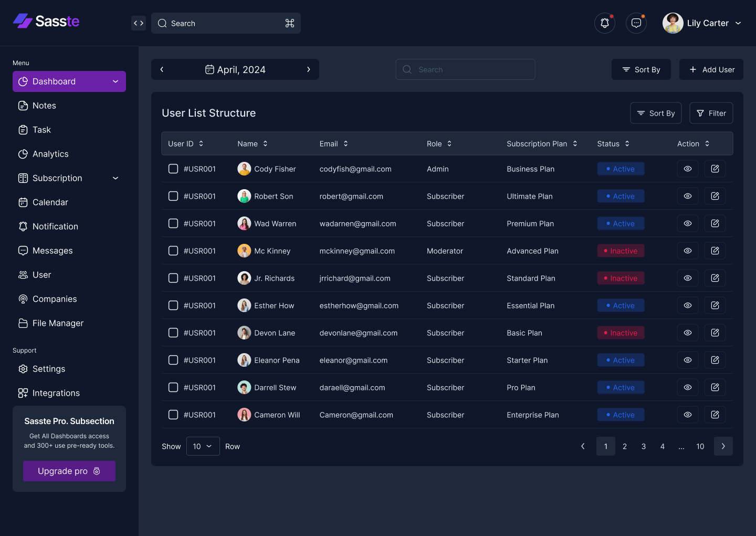Image resolution: width=756 pixels, height=536 pixels.
Task: Edit Cody Fisher's user record
Action: (x=715, y=169)
